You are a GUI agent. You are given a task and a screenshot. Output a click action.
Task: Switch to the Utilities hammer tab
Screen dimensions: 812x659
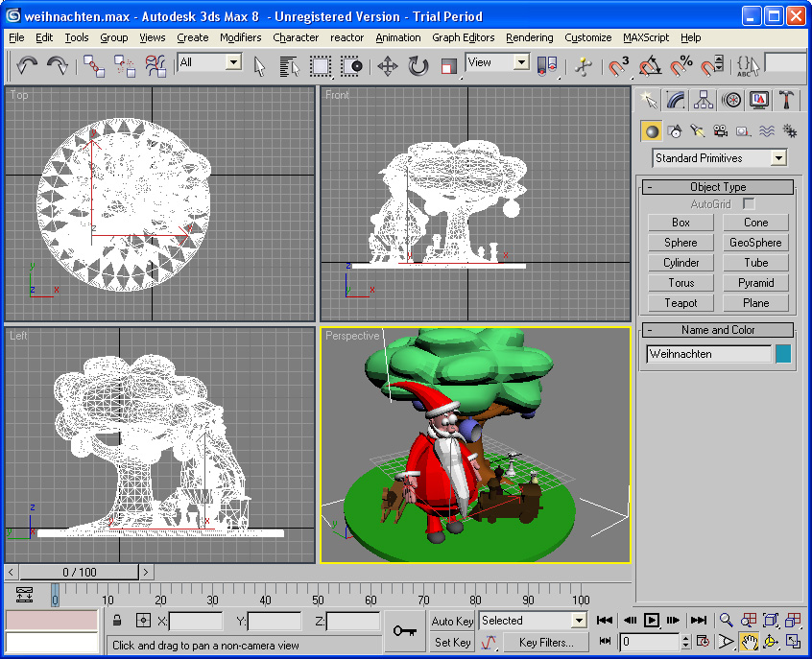tap(786, 100)
